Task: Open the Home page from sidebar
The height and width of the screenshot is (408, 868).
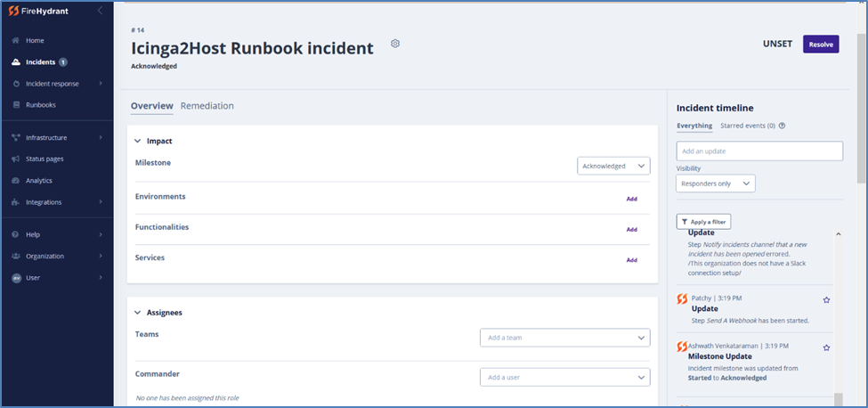Action: pyautogui.click(x=35, y=41)
